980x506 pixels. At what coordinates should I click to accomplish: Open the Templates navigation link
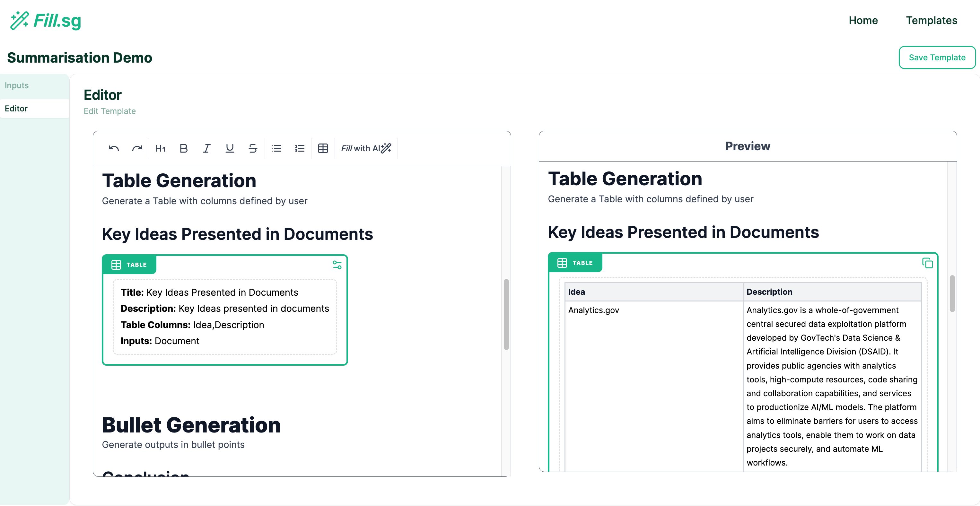coord(931,20)
